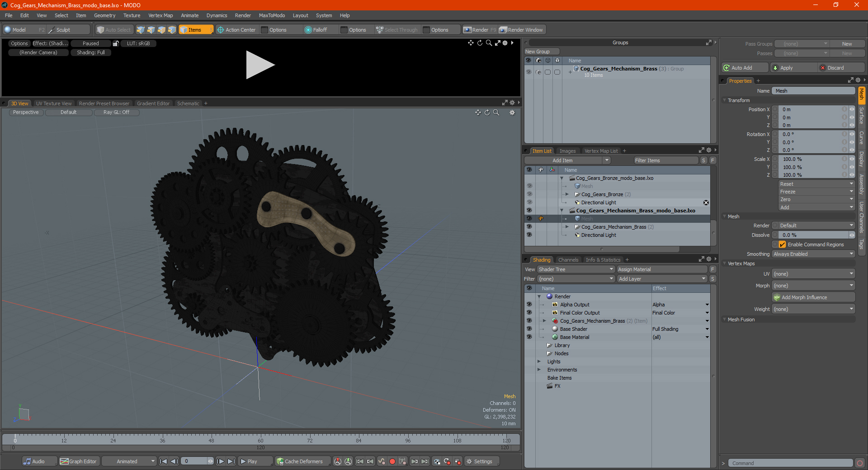Switch to UV Texture View tab
This screenshot has width=868, height=470.
coord(54,103)
